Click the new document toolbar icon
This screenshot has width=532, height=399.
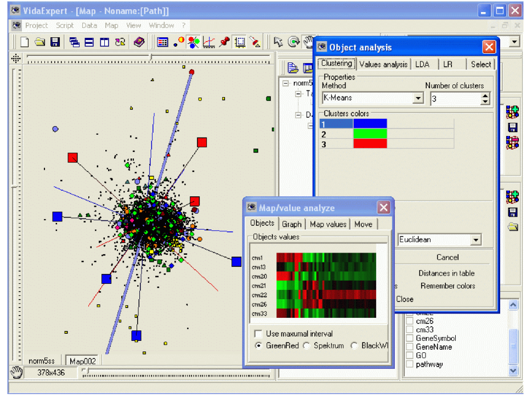(25, 42)
